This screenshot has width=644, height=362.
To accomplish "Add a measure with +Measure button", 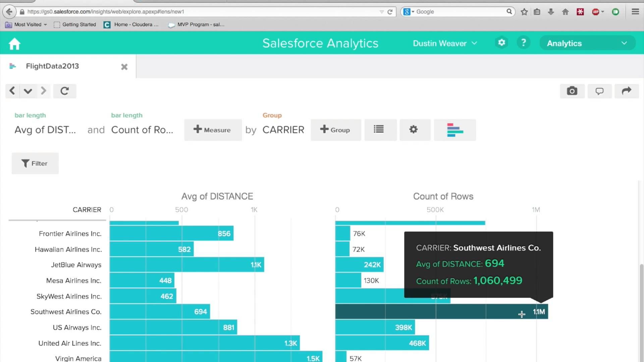I will [x=213, y=130].
